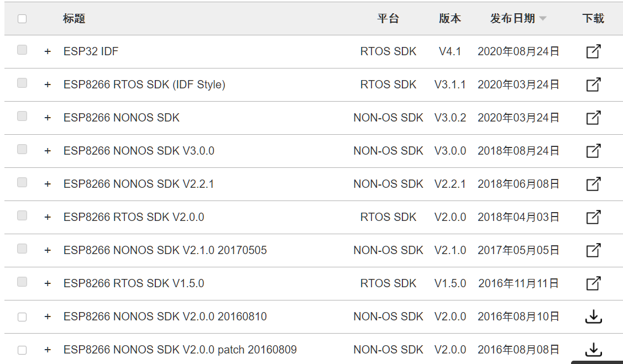
Task: Open the sort dropdown on 发布日期 column
Action: [542, 18]
